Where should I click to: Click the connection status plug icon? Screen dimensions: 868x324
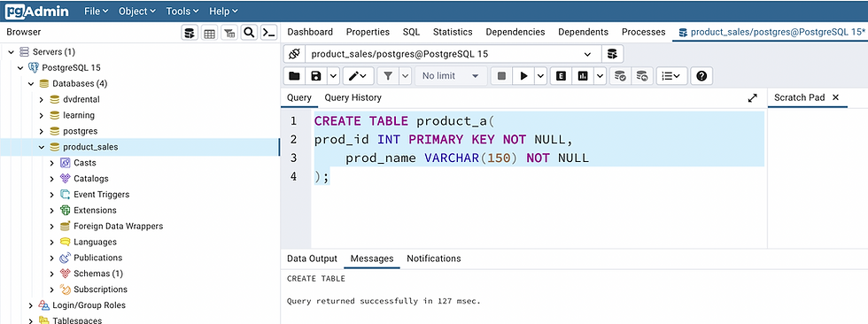pyautogui.click(x=294, y=54)
